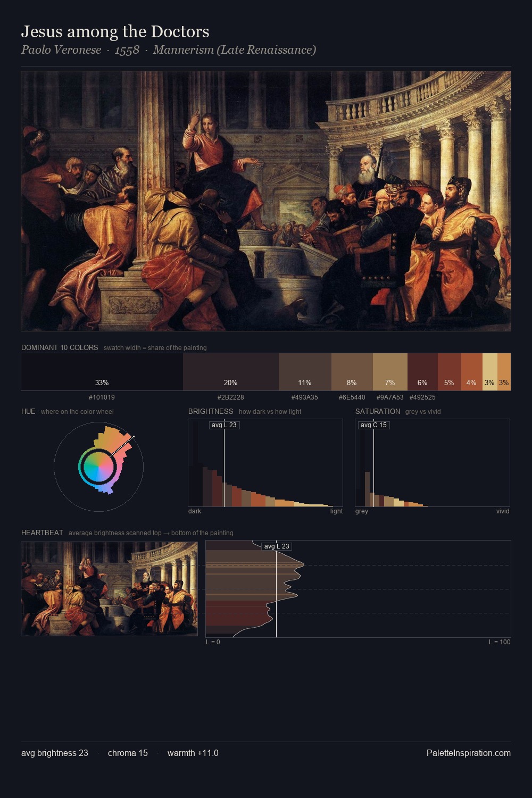The width and height of the screenshot is (532, 798).
Task: Click the heartbeat 'avg L 23' label
Action: pyautogui.click(x=277, y=546)
